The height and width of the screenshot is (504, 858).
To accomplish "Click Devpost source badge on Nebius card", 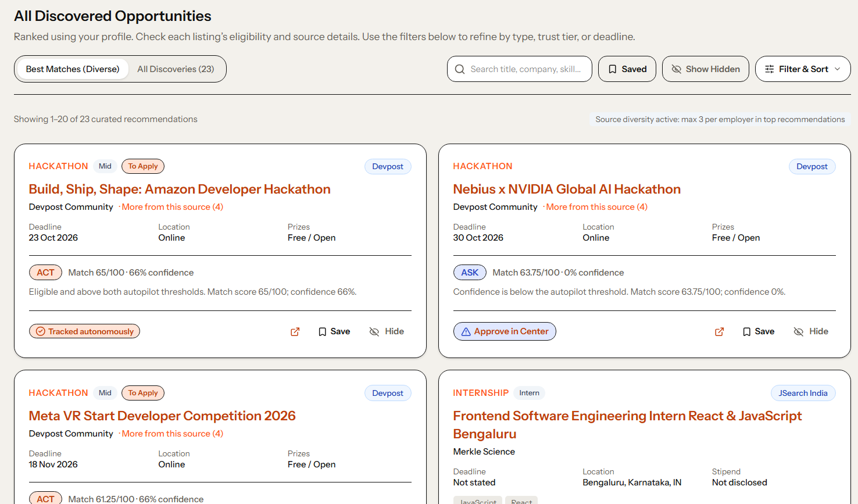I will pyautogui.click(x=812, y=166).
